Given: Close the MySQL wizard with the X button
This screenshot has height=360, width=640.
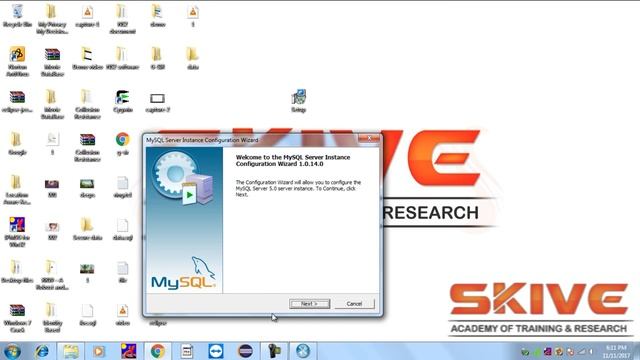Looking at the screenshot, I should click(369, 139).
